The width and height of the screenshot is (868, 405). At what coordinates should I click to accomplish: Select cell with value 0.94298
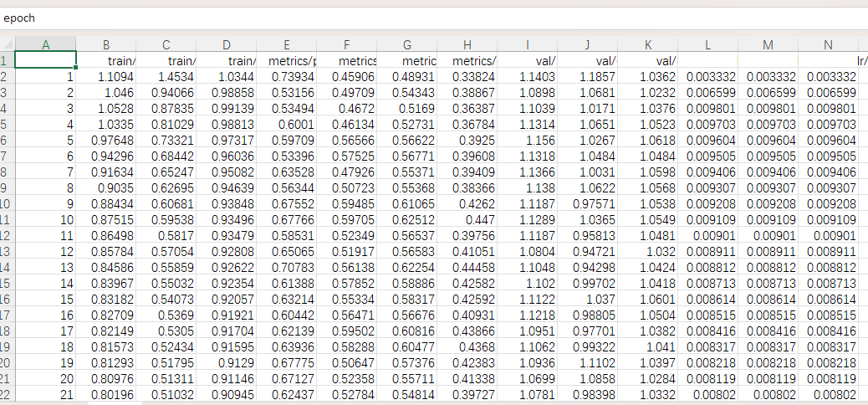(x=587, y=268)
